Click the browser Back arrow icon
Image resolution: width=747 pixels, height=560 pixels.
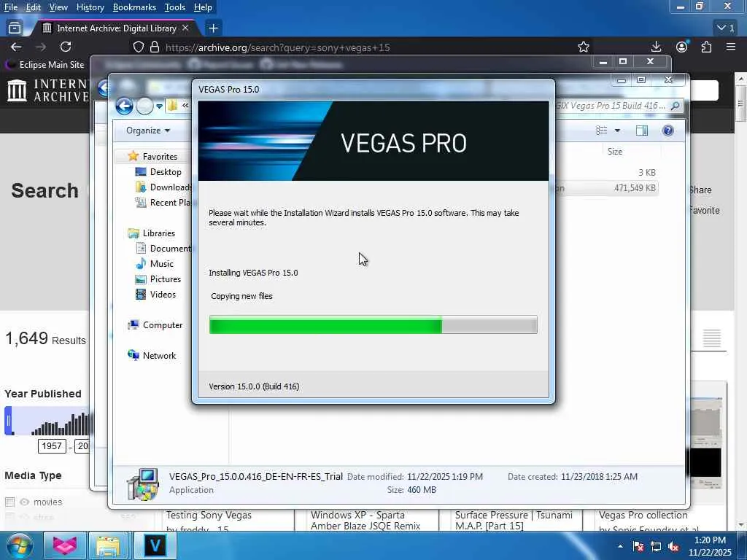click(x=16, y=47)
